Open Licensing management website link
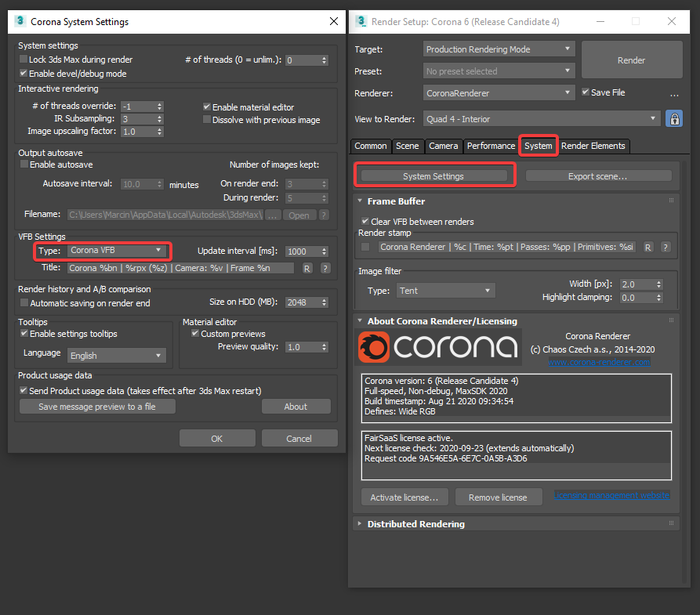 pyautogui.click(x=611, y=495)
